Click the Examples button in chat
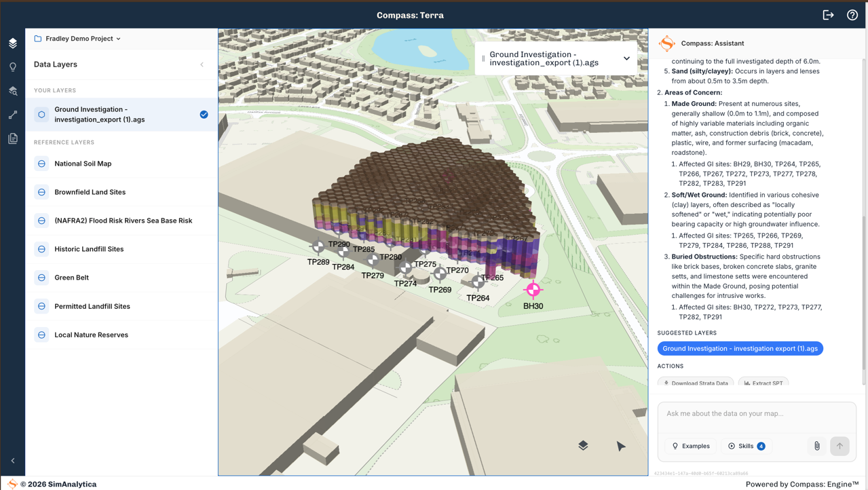The image size is (868, 490). pyautogui.click(x=690, y=446)
